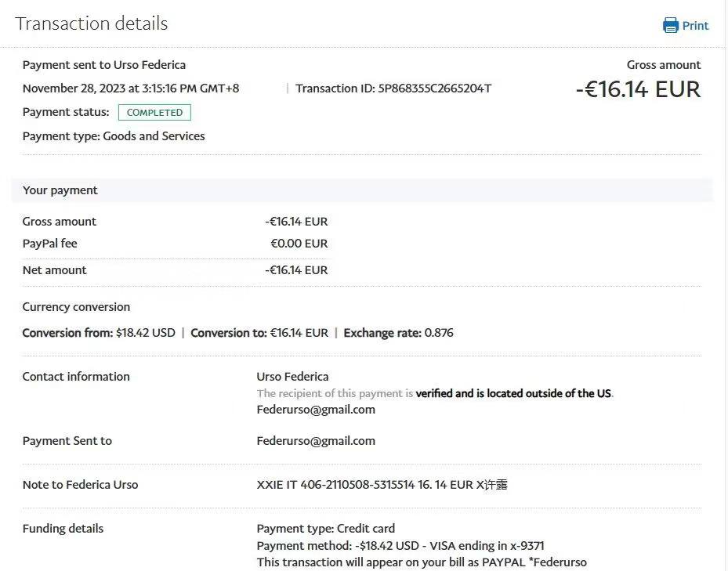Click the Conversion to €16.14 EUR text
The width and height of the screenshot is (728, 571).
[x=259, y=333]
